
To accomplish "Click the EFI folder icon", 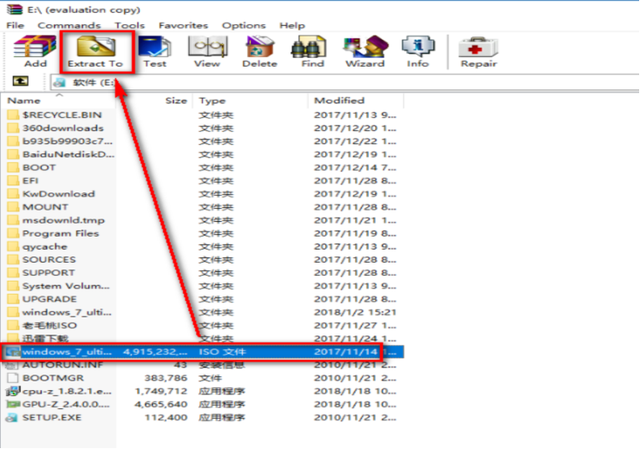I will [x=13, y=180].
